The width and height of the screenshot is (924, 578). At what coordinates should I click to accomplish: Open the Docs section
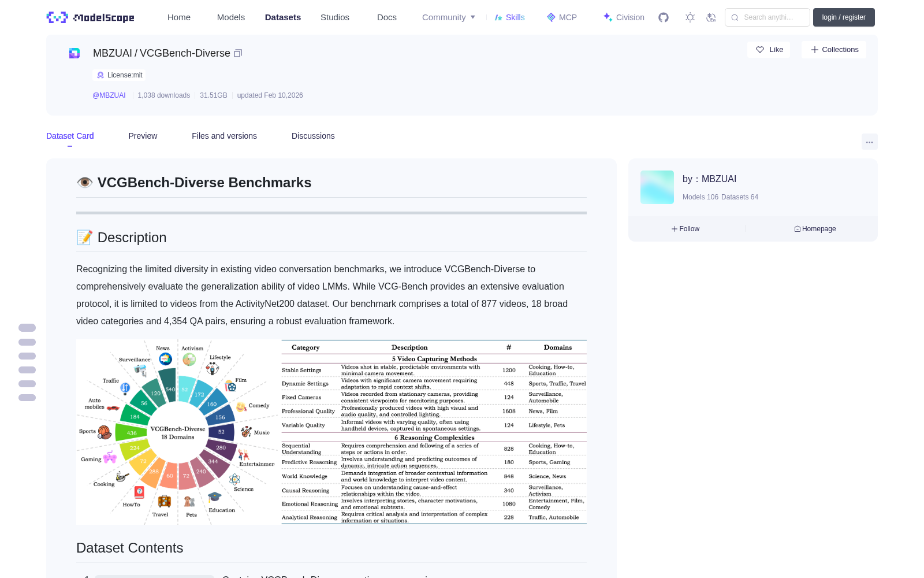point(387,17)
